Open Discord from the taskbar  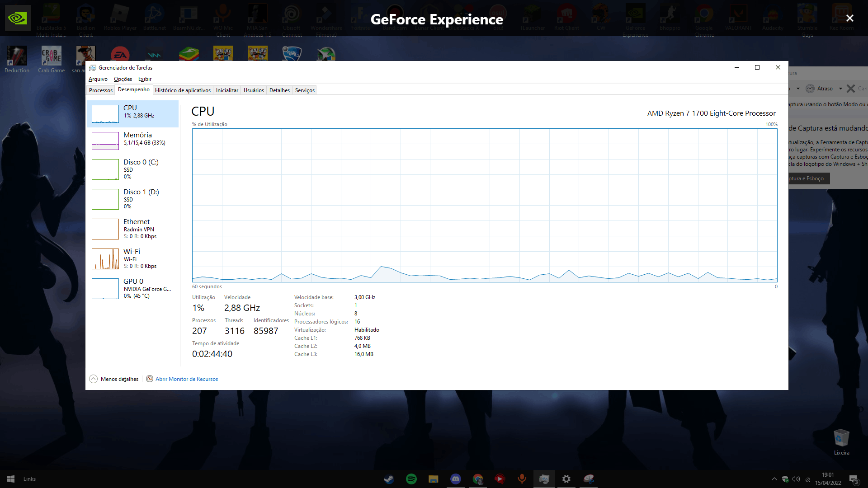point(455,479)
